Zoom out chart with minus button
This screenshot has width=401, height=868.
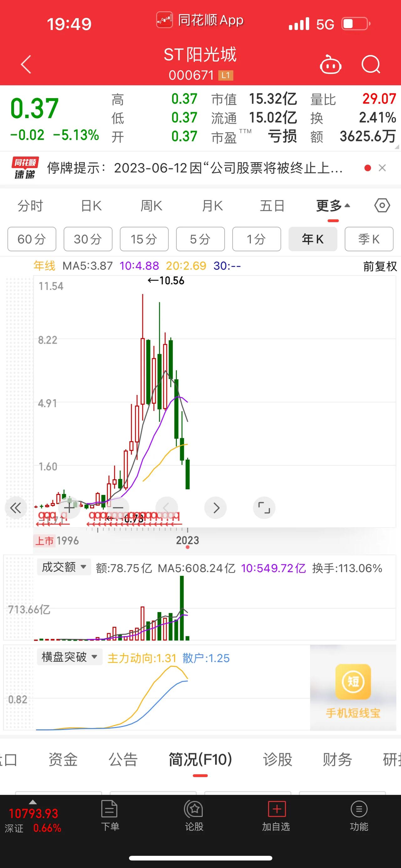point(118,508)
